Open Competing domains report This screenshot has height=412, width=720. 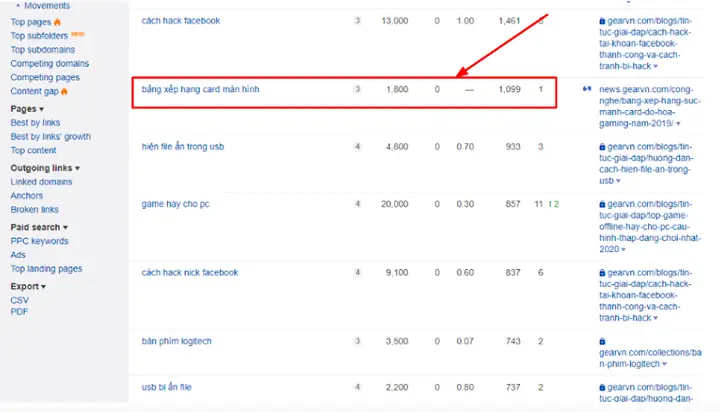[50, 63]
